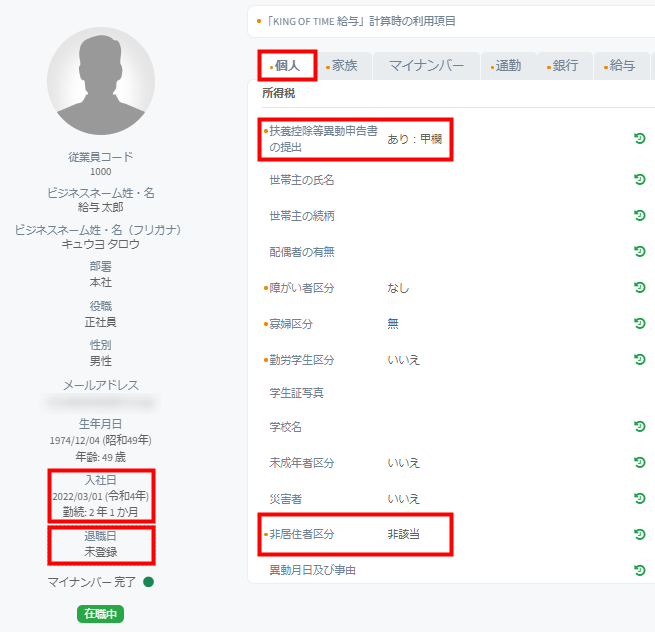Click the マイナンバー 完了 label
This screenshot has width=655, height=632.
click(x=91, y=582)
